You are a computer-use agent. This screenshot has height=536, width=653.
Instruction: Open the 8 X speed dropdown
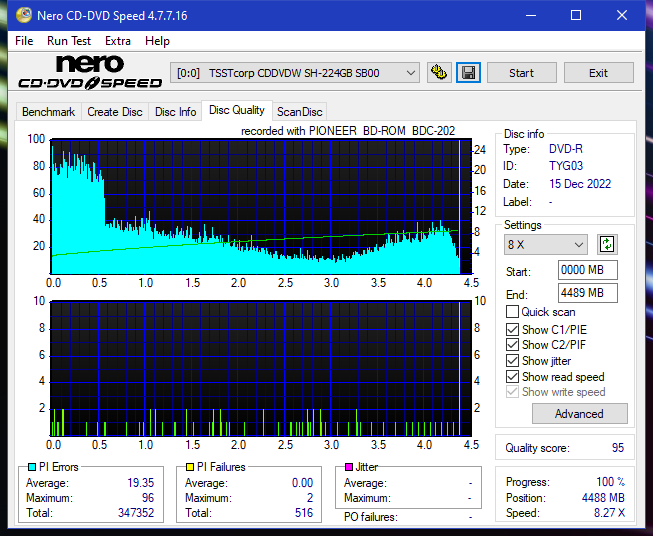(545, 244)
